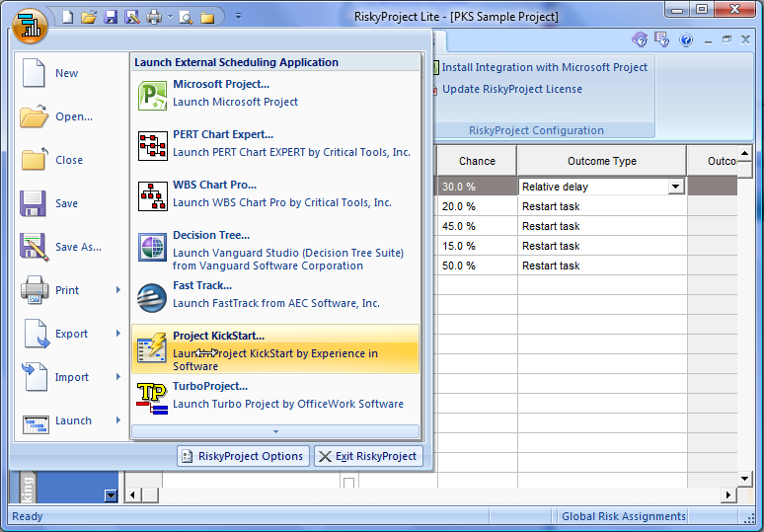Click the horizontal scrollbar right arrow
The height and width of the screenshot is (532, 764).
pos(729,494)
